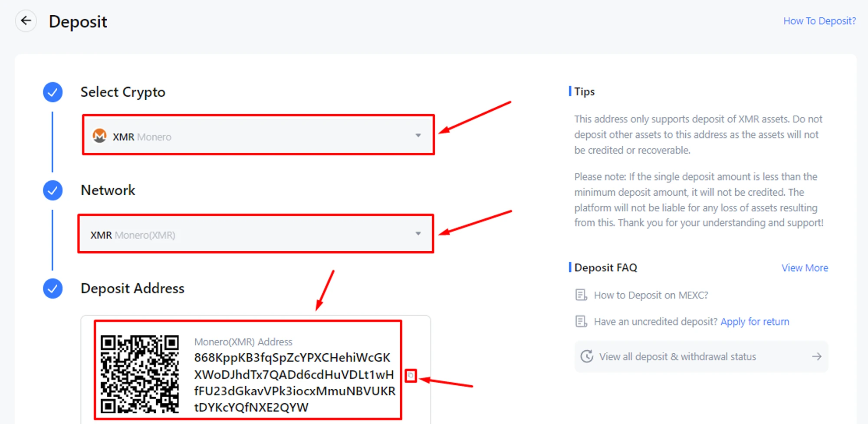The width and height of the screenshot is (868, 424).
Task: Click the document icon beside uncredited deposit
Action: click(581, 322)
